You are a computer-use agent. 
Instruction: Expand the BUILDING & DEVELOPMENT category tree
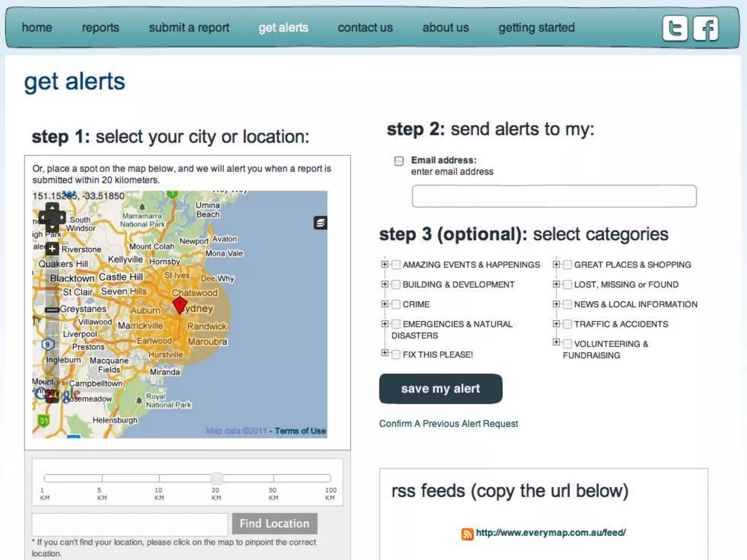pos(384,284)
